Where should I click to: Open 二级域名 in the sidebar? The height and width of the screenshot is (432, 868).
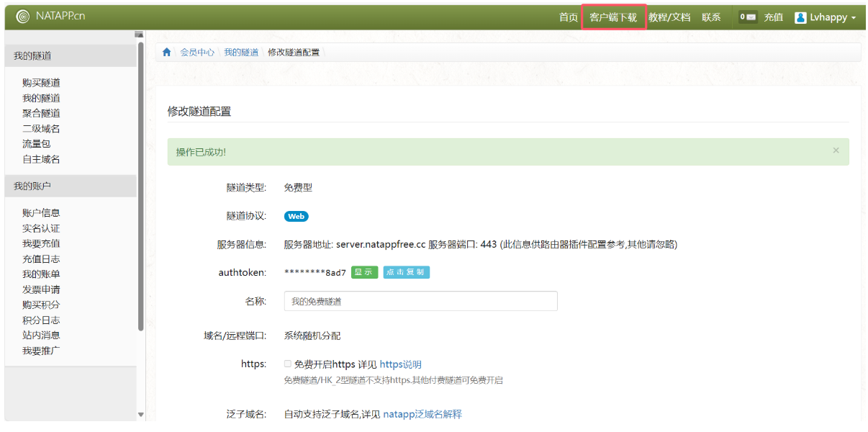pos(41,129)
